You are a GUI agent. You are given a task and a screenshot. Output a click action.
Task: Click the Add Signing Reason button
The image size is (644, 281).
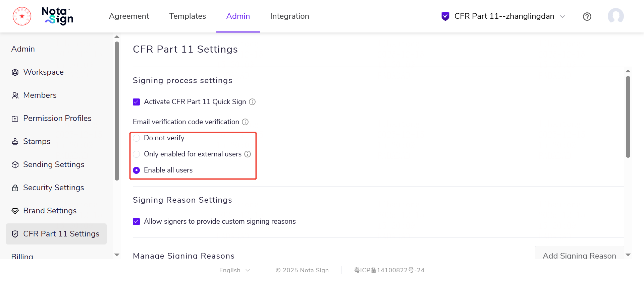click(579, 255)
